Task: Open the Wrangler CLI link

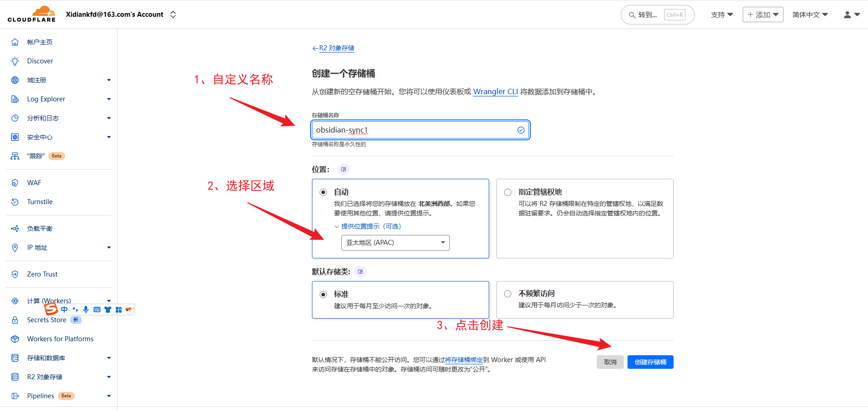Action: point(495,91)
